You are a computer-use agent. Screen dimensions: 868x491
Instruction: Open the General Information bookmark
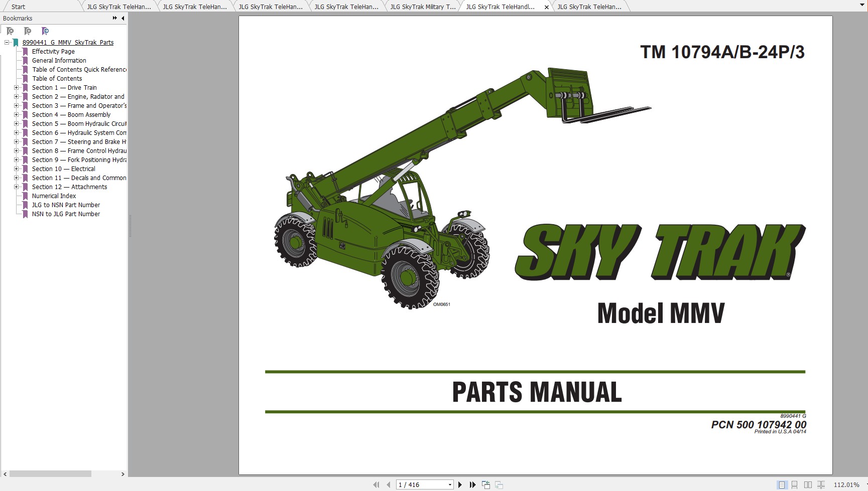[x=59, y=60]
